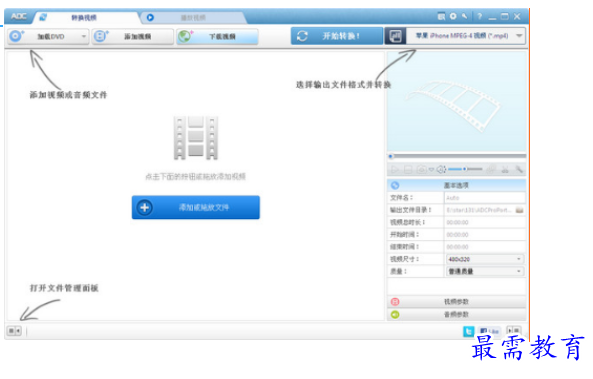Viewport: 593px width, 379px height.
Task: Click the output profile device icon
Action: coord(395,36)
